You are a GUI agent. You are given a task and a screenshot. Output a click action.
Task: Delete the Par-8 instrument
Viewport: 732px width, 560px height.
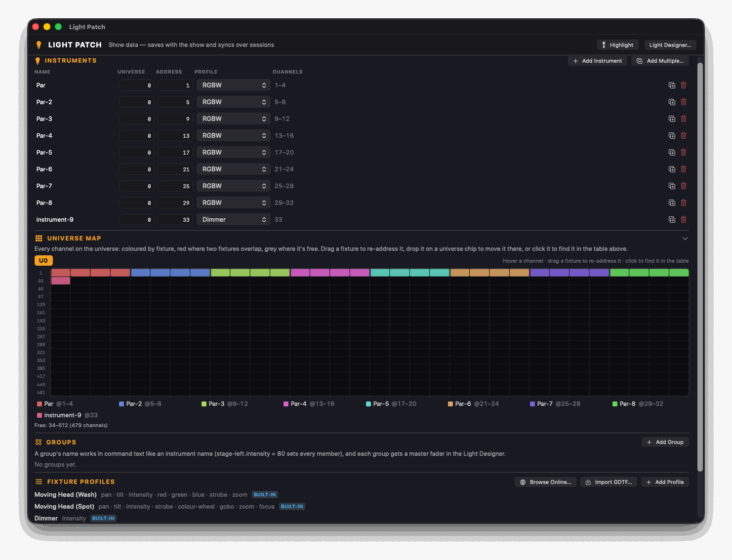[x=684, y=203]
